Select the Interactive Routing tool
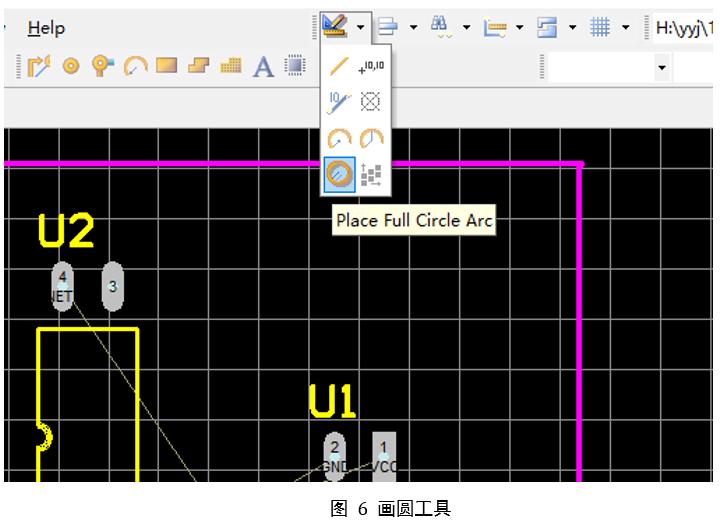The height and width of the screenshot is (530, 720). [x=39, y=66]
